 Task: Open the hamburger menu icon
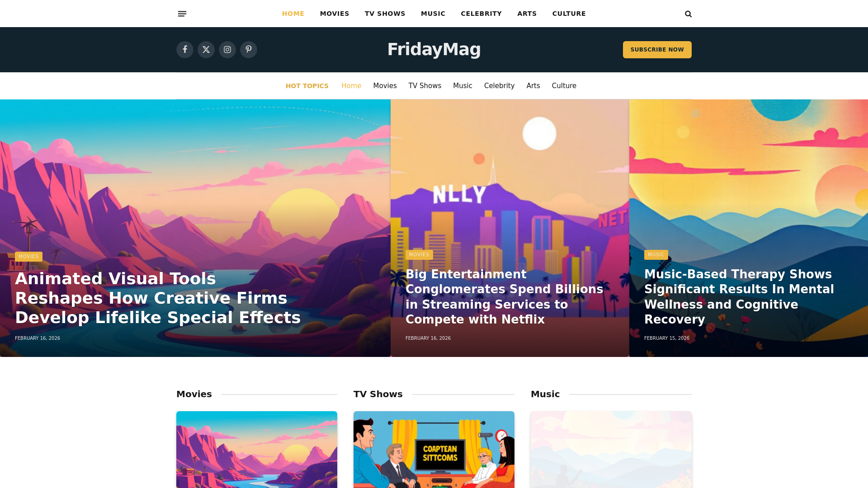[182, 14]
